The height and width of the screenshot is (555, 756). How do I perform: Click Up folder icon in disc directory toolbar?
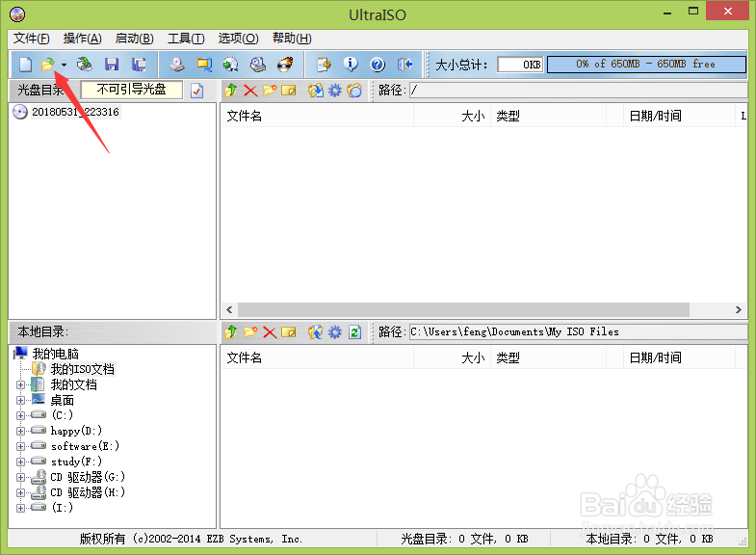click(x=231, y=91)
